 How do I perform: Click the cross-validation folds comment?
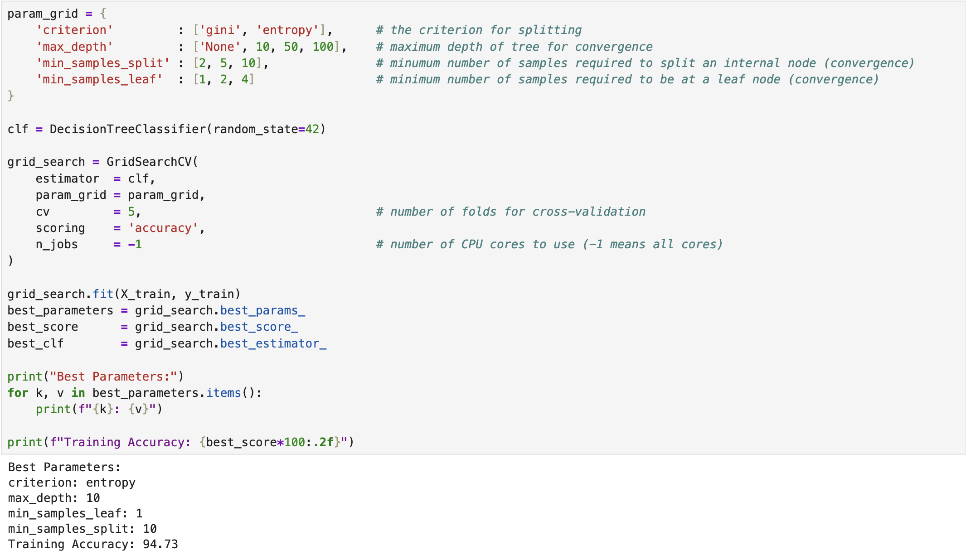tap(510, 212)
